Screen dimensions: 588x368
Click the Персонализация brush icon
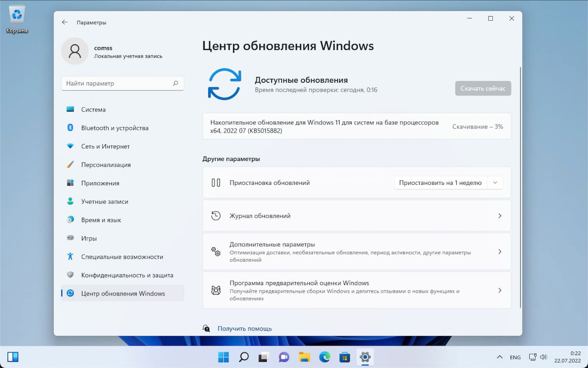pos(70,164)
